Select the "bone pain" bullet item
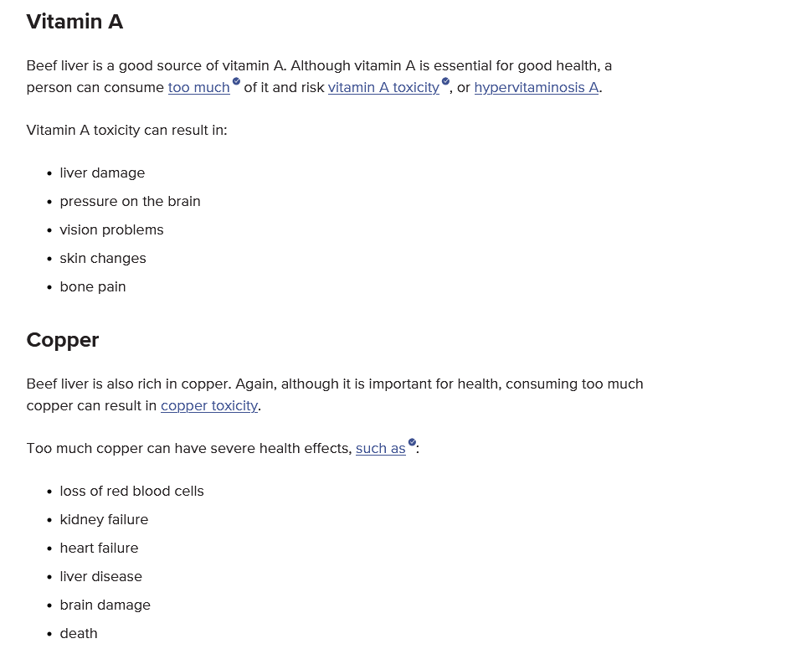 93,287
